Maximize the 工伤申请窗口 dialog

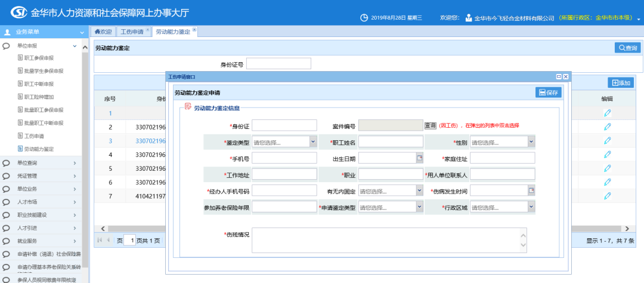(559, 76)
